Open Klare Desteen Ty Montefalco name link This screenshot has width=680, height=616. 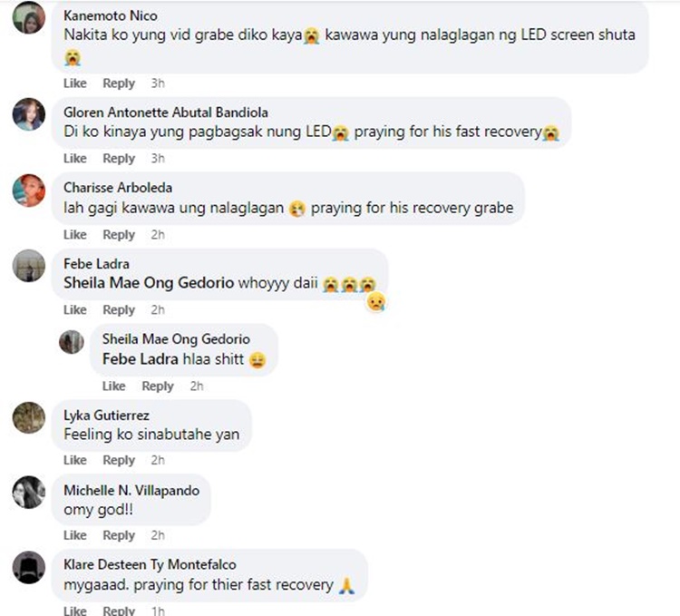[150, 564]
